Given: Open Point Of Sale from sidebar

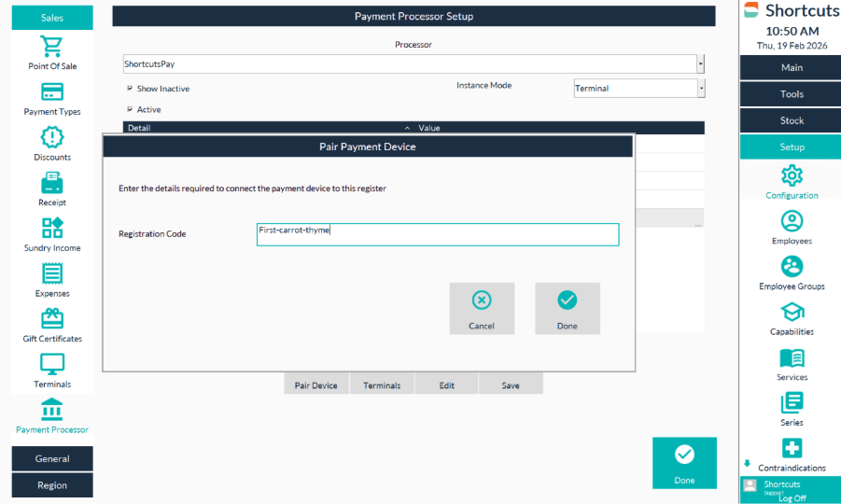Looking at the screenshot, I should (x=52, y=47).
